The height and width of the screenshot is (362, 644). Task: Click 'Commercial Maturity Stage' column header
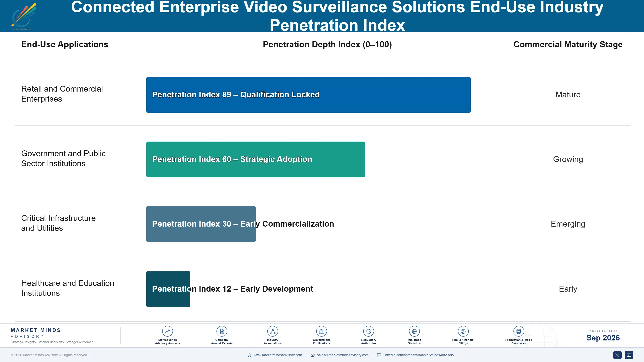[568, 44]
